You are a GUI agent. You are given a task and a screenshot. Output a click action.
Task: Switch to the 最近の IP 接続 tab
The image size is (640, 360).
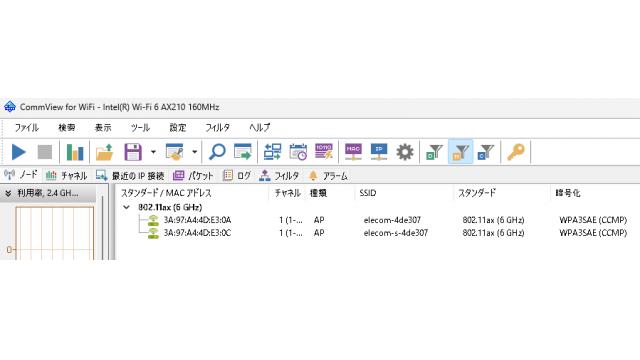pyautogui.click(x=130, y=176)
